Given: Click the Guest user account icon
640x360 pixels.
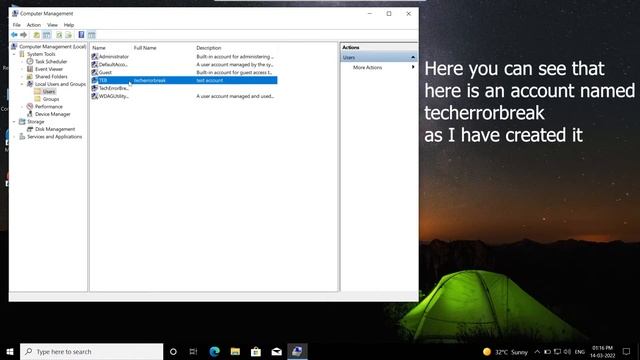Looking at the screenshot, I should [x=95, y=72].
